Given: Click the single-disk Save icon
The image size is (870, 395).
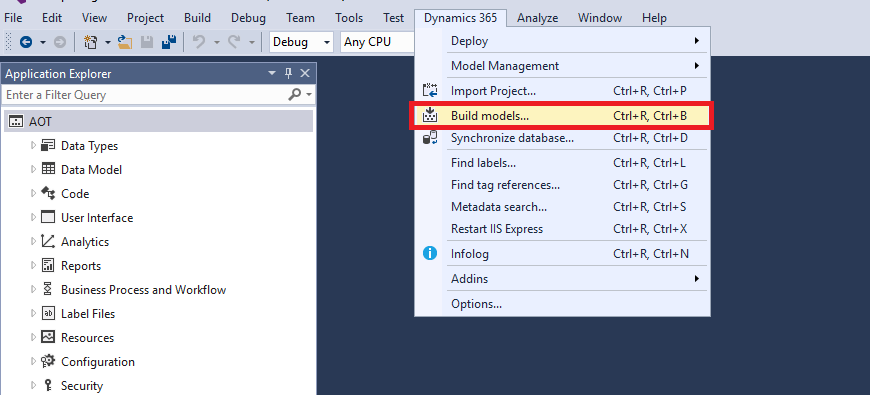Looking at the screenshot, I should [x=146, y=42].
